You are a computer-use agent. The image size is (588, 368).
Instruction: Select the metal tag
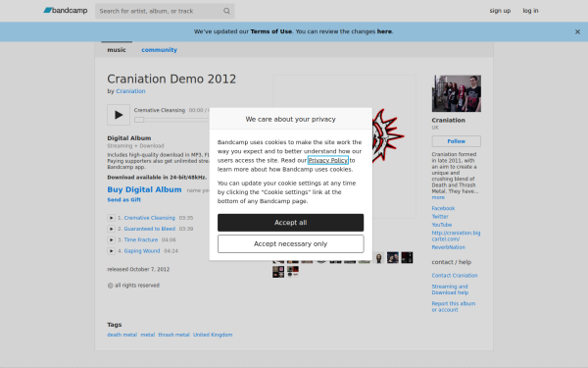(x=147, y=335)
